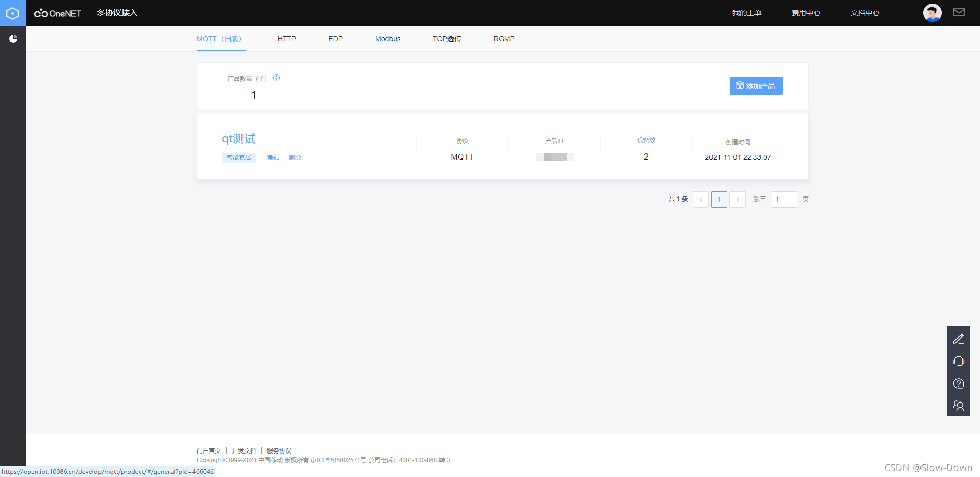The width and height of the screenshot is (980, 477).
Task: Open the envelope message icon in top bar
Action: tap(959, 12)
